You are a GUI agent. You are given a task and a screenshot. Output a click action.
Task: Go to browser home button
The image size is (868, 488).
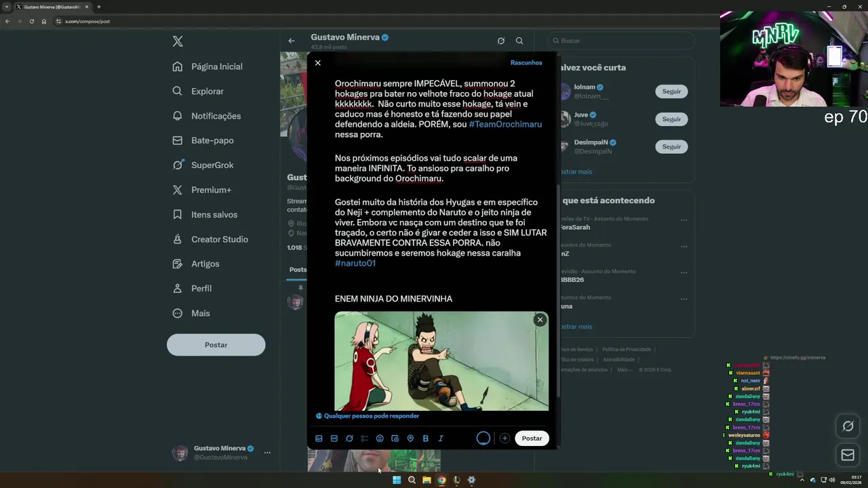(x=44, y=21)
